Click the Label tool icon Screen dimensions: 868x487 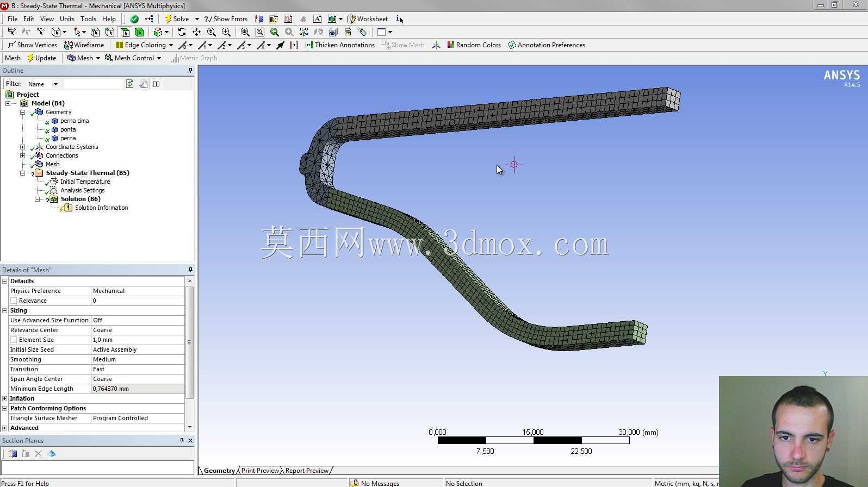click(11, 32)
